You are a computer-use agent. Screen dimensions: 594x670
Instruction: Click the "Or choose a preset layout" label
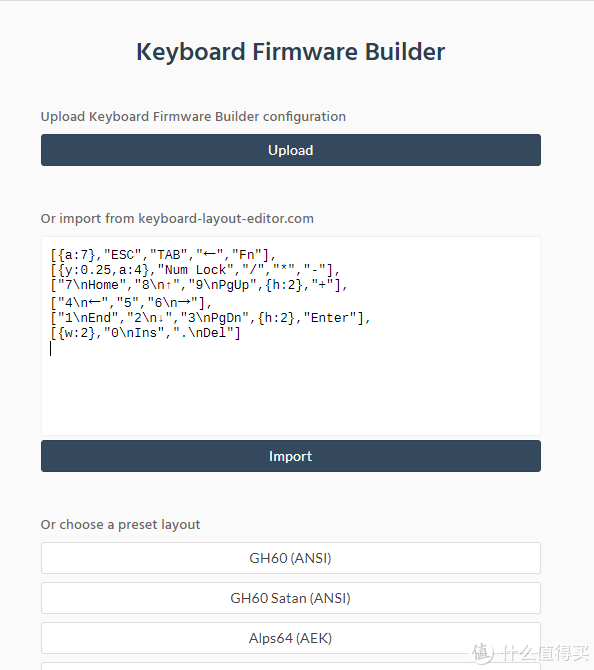[120, 524]
